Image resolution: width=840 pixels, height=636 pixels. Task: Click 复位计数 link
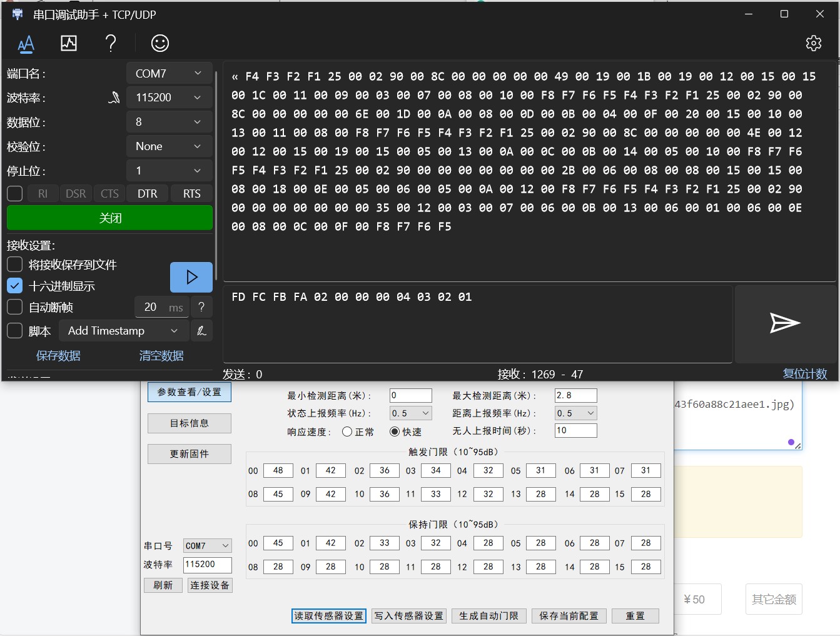pyautogui.click(x=805, y=374)
